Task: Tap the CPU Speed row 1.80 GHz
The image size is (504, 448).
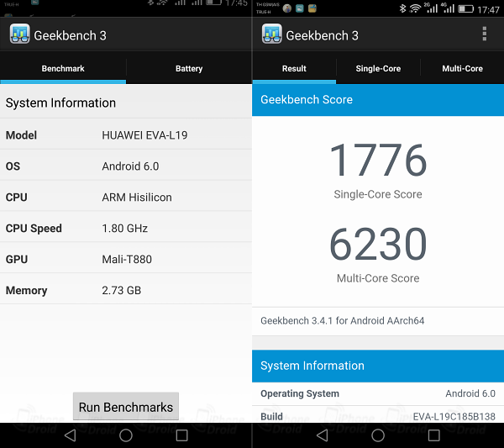Action: pos(126,228)
